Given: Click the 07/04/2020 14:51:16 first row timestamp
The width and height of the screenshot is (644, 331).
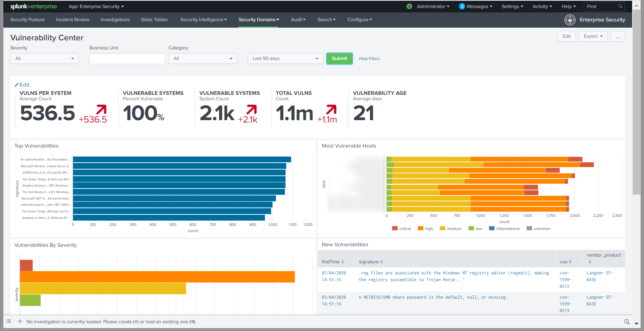Looking at the screenshot, I should 334,276.
